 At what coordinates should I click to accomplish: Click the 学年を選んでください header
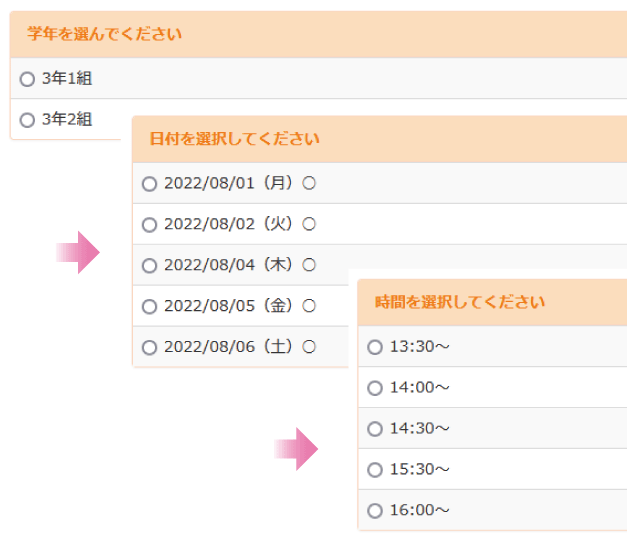(105, 34)
